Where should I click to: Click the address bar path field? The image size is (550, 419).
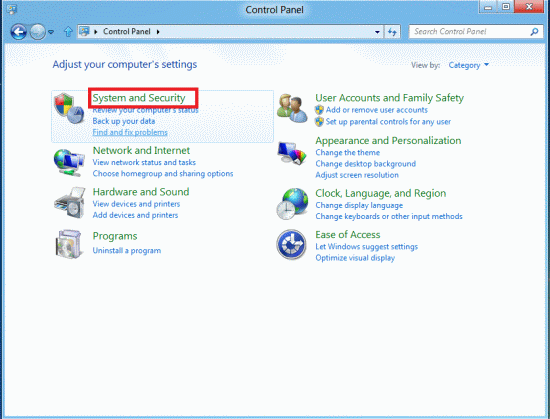point(230,32)
